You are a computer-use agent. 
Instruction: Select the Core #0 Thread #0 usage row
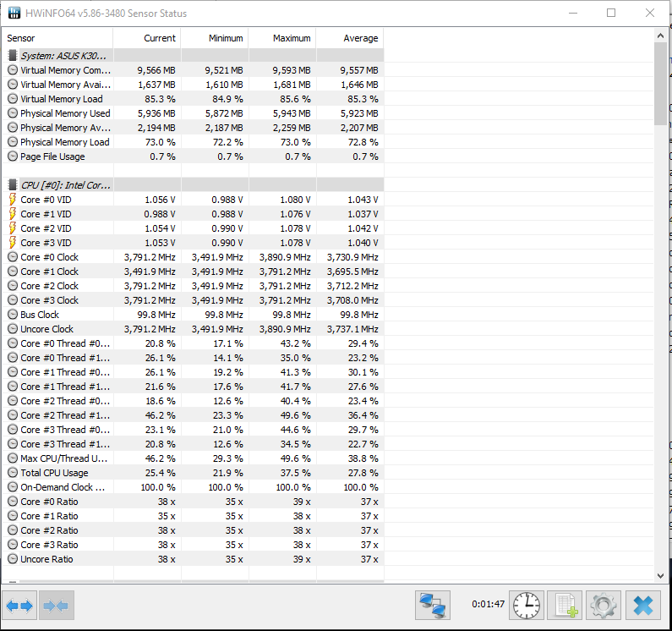[x=193, y=343]
